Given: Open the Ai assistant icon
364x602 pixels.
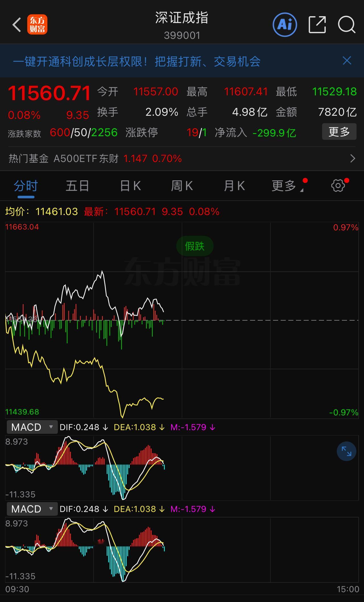Looking at the screenshot, I should pyautogui.click(x=285, y=24).
